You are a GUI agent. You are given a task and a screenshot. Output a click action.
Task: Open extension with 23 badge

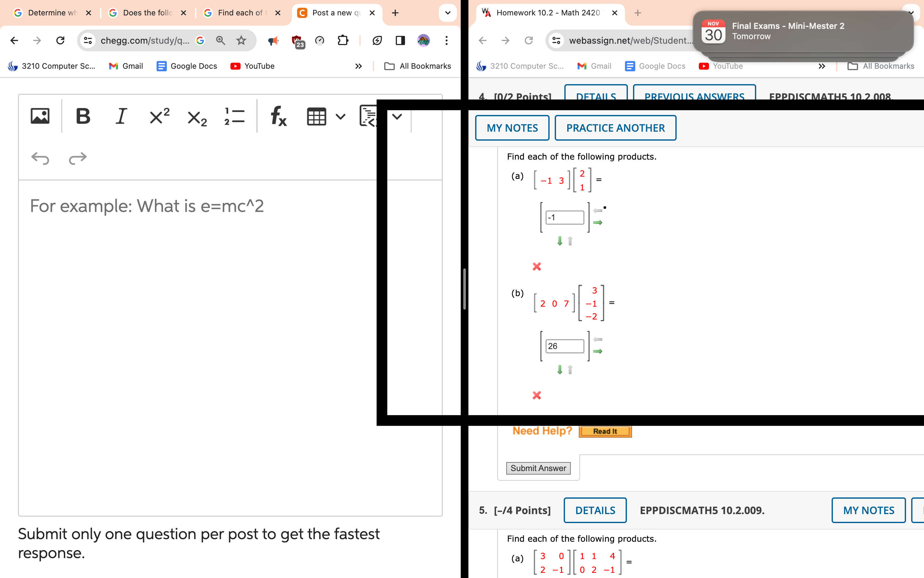[x=298, y=41]
